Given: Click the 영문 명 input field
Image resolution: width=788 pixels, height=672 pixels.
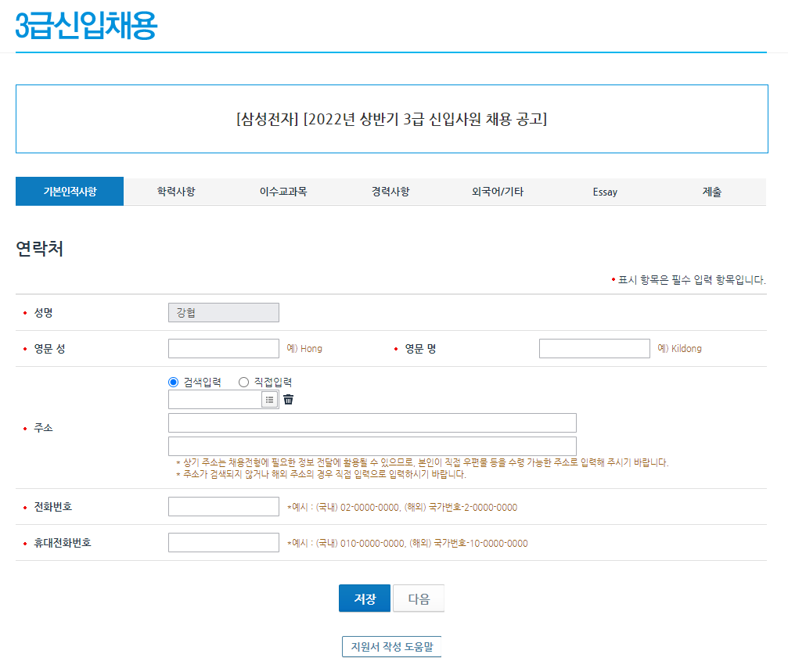Looking at the screenshot, I should tap(595, 349).
